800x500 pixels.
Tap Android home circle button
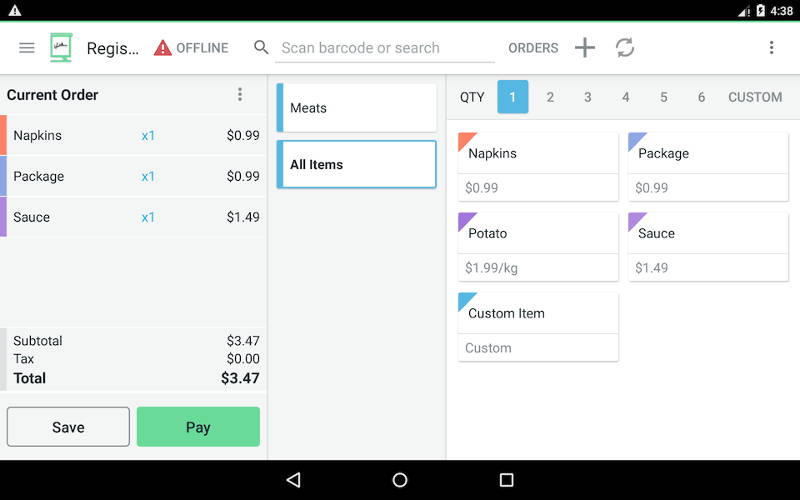(400, 480)
